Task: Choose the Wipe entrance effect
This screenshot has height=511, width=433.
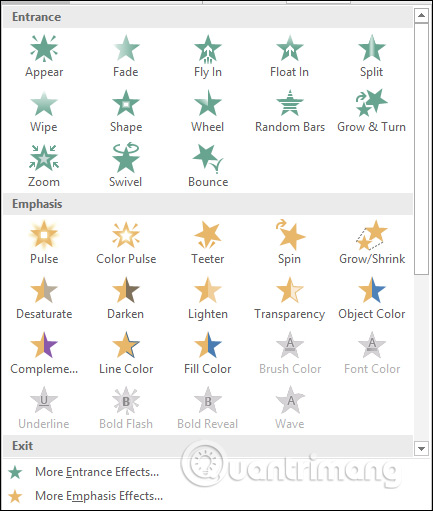Action: [x=44, y=111]
